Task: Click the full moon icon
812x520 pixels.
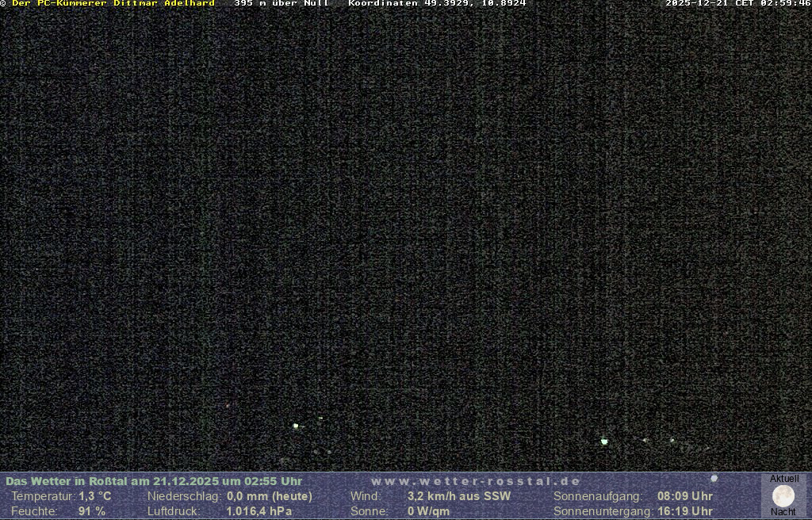Action: coord(783,496)
